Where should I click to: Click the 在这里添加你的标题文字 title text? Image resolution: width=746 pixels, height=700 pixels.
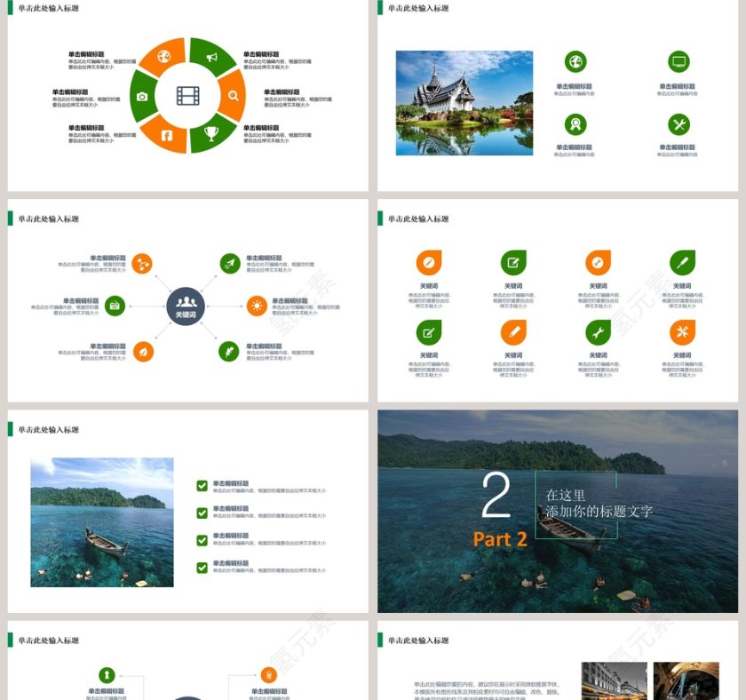click(599, 504)
